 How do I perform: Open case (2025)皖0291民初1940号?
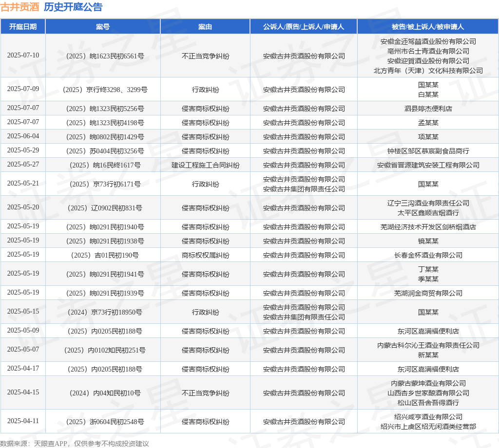[105, 227]
